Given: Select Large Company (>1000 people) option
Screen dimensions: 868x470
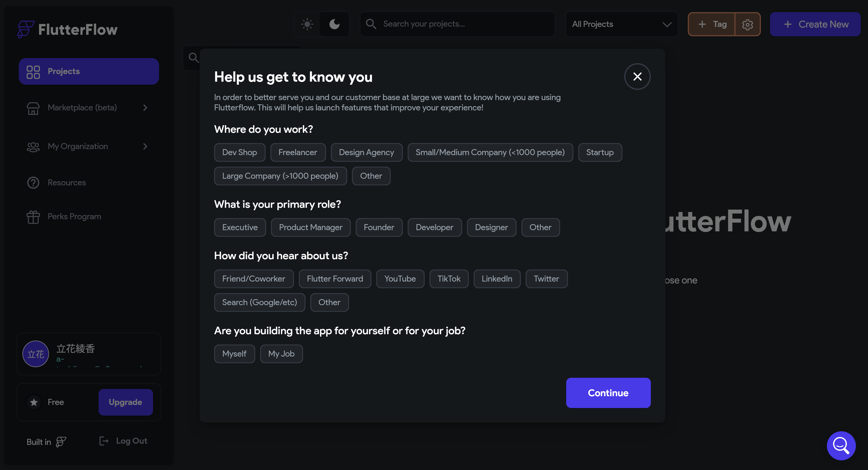Looking at the screenshot, I should click(280, 176).
